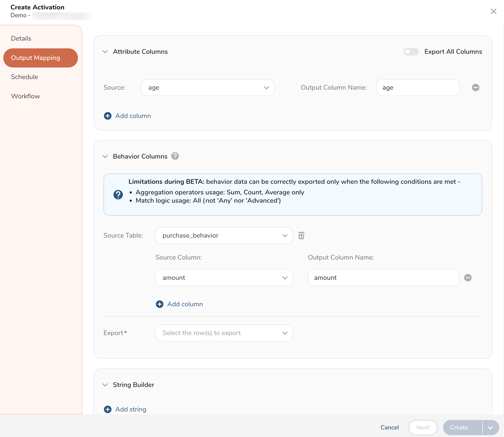The height and width of the screenshot is (437, 504).
Task: Go to the Workflow step
Action: (25, 96)
